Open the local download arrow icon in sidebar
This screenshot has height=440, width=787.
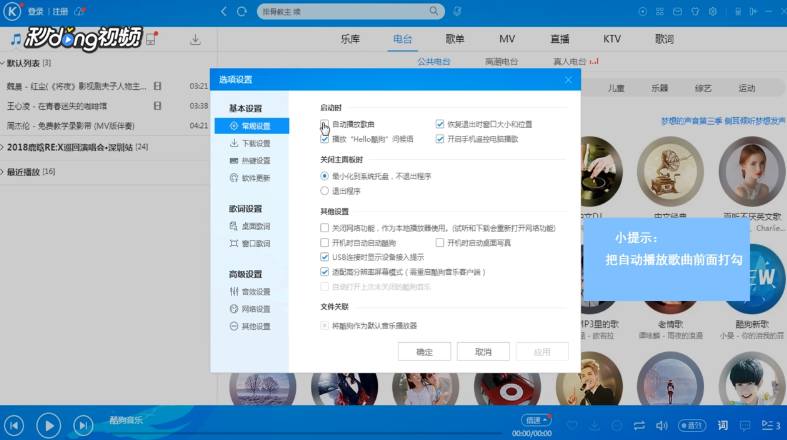[195, 40]
